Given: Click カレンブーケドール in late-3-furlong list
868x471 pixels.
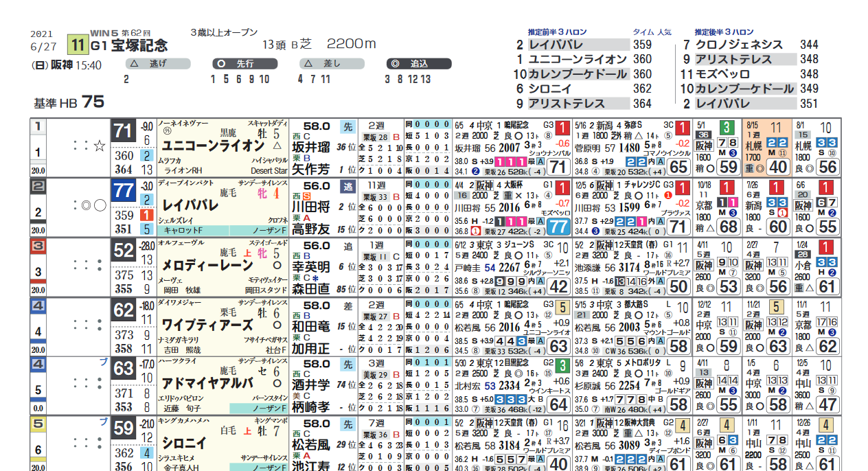Looking at the screenshot, I should pyautogui.click(x=745, y=89).
